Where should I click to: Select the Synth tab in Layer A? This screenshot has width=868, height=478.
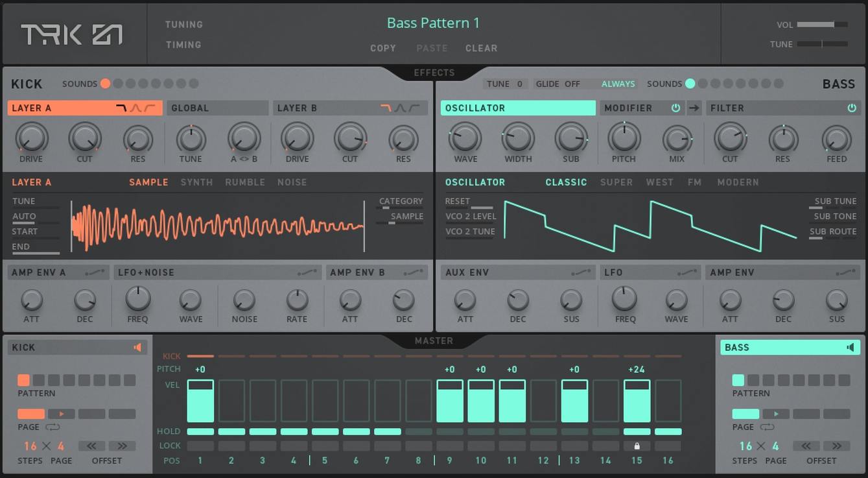[196, 182]
